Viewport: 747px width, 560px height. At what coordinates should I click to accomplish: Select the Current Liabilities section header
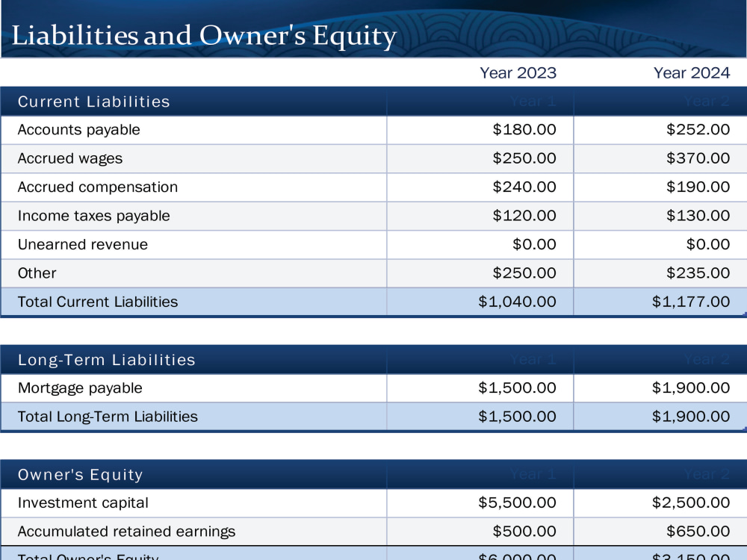pyautogui.click(x=94, y=102)
